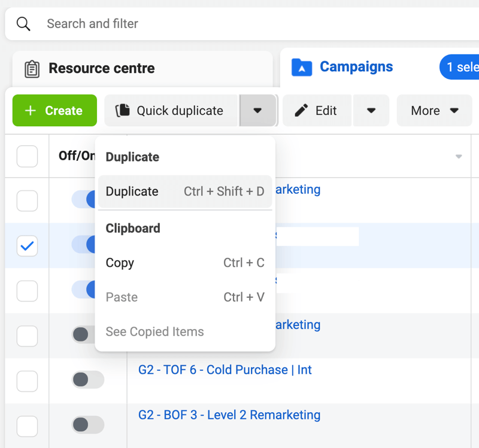Click the Resource centre clipboard icon
479x448 pixels.
[x=32, y=69]
